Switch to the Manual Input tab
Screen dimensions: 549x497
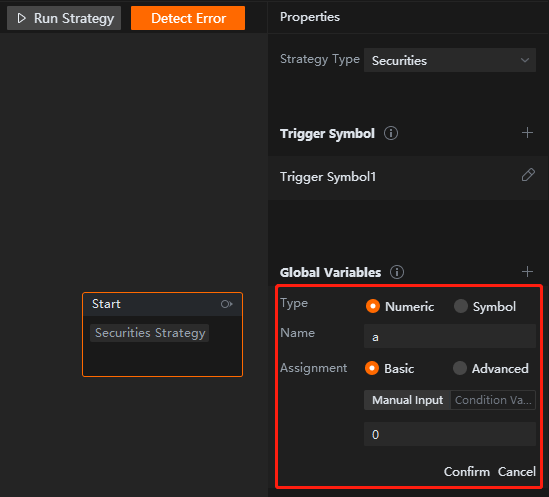pyautogui.click(x=407, y=400)
